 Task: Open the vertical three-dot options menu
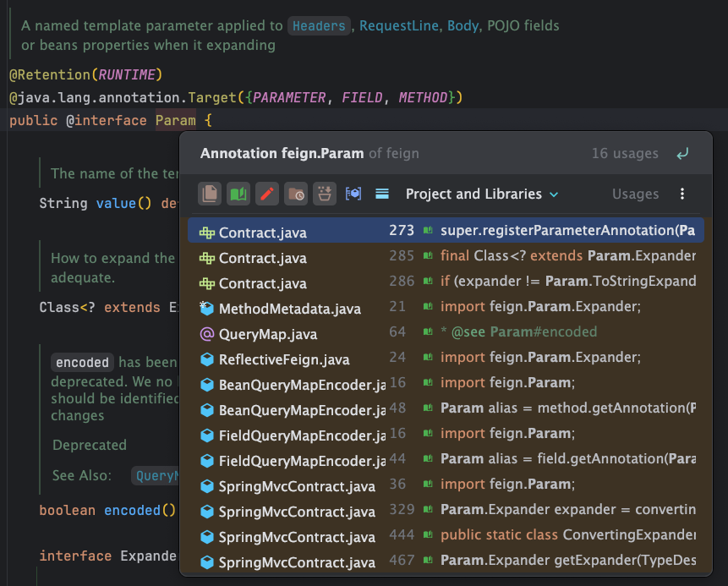[x=682, y=194]
